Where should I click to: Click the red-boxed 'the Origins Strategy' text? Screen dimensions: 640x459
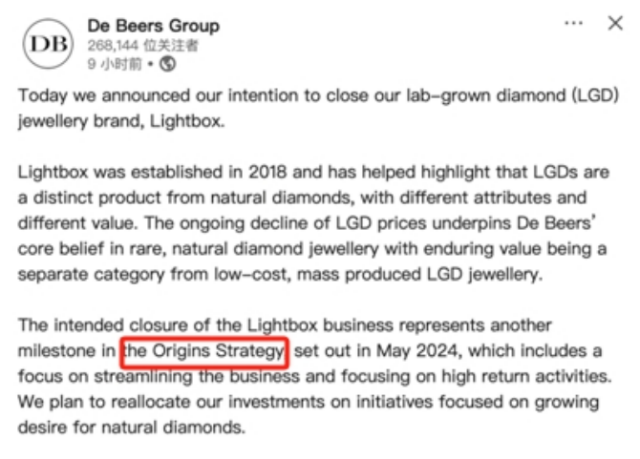point(204,352)
